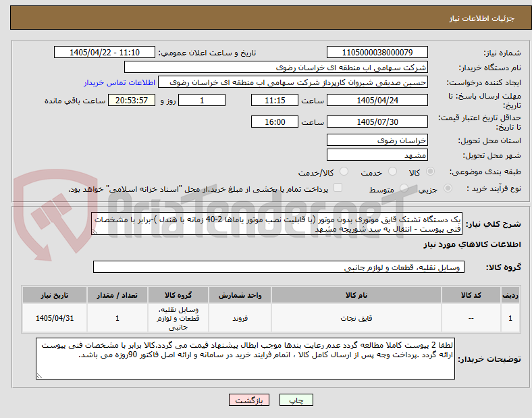This screenshot has height=418, width=532.
Task: Open the اطلاعات تماس خریدار link
Action: (x=119, y=82)
